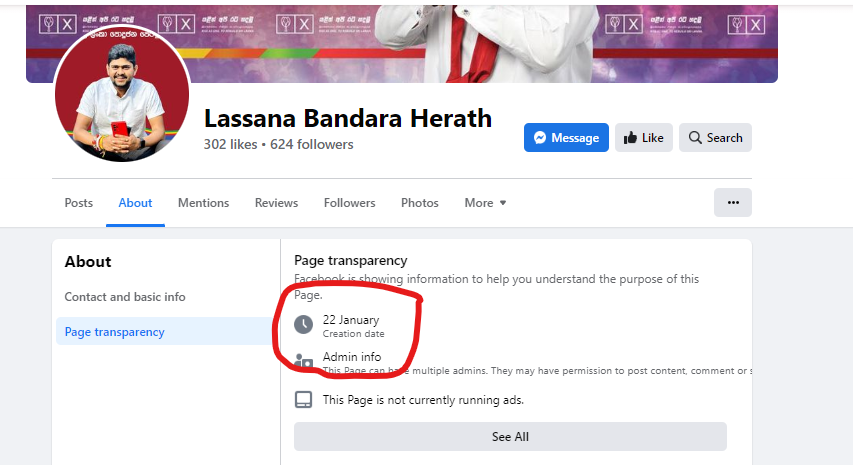
Task: Like the page with Like button
Action: tap(644, 138)
